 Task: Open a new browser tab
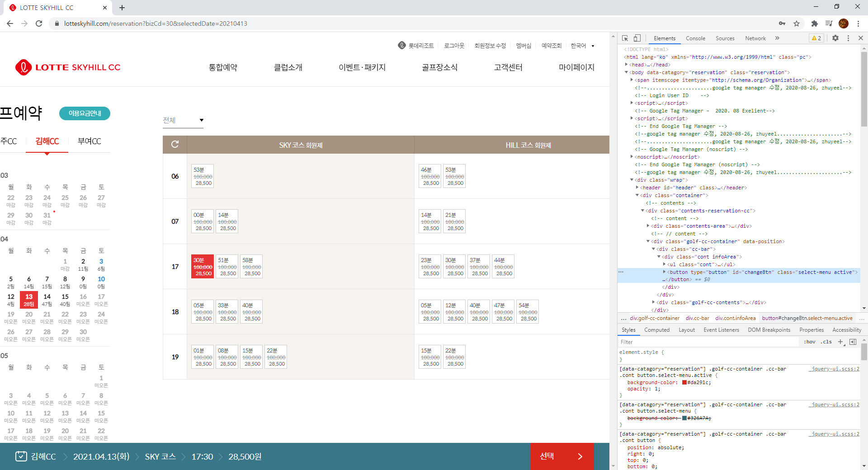[x=122, y=8]
